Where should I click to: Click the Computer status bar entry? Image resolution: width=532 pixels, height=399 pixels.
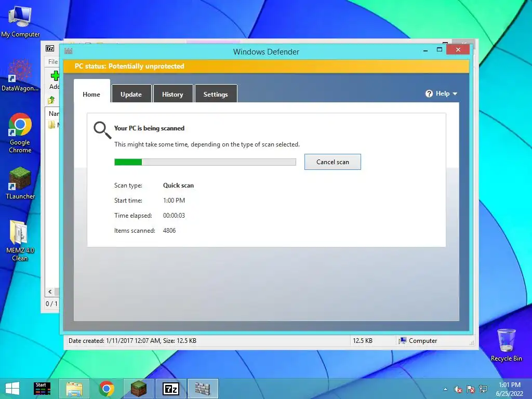[418, 341]
